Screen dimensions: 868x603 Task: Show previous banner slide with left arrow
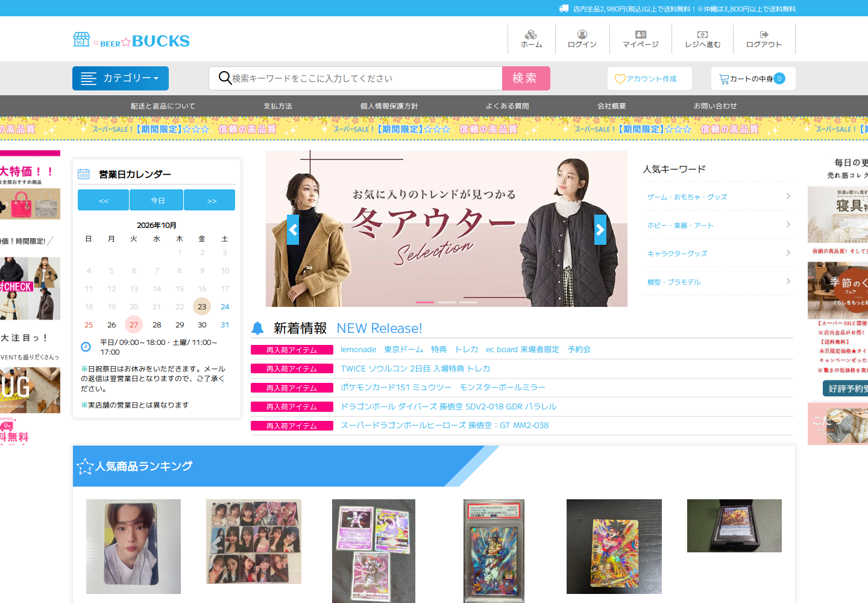[293, 230]
